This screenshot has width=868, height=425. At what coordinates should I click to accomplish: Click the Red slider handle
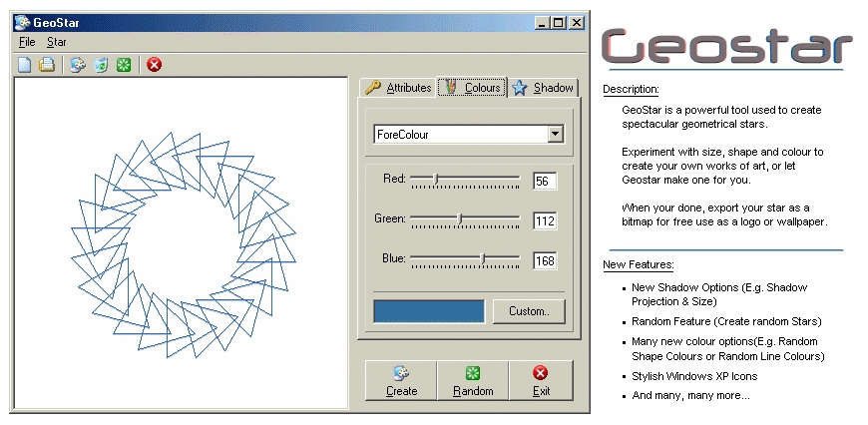click(436, 180)
